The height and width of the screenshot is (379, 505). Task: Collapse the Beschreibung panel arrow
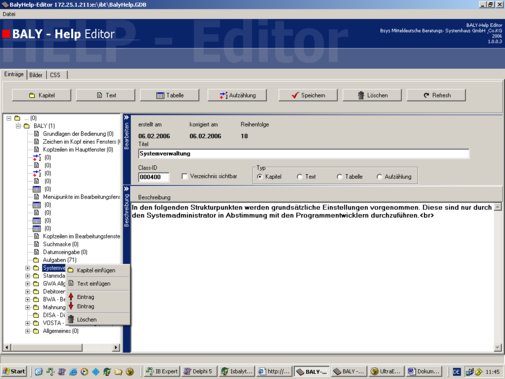[126, 189]
